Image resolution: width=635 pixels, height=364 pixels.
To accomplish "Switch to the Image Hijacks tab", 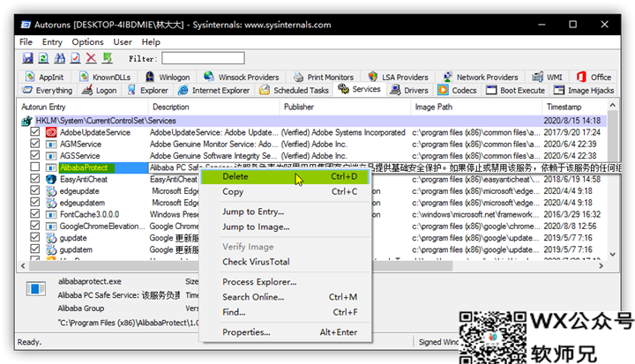I will [584, 90].
